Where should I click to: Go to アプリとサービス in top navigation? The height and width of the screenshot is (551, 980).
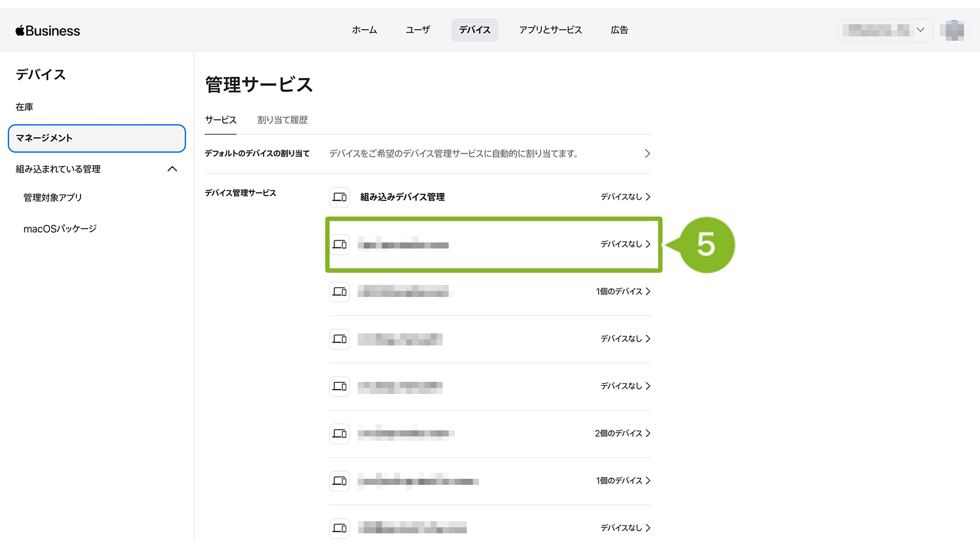point(550,30)
